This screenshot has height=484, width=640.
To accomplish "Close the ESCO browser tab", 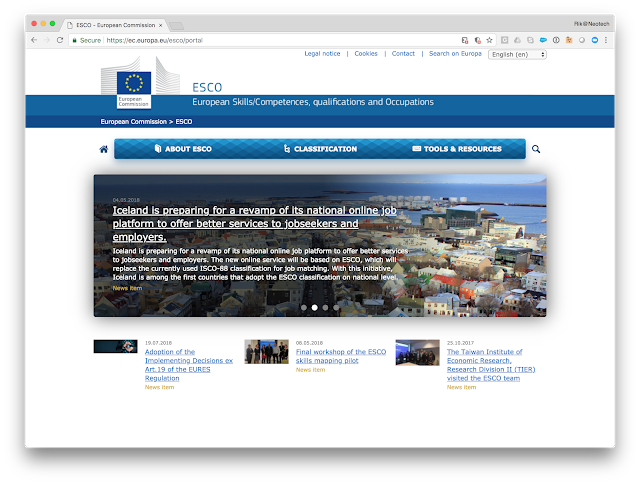I will click(160, 25).
